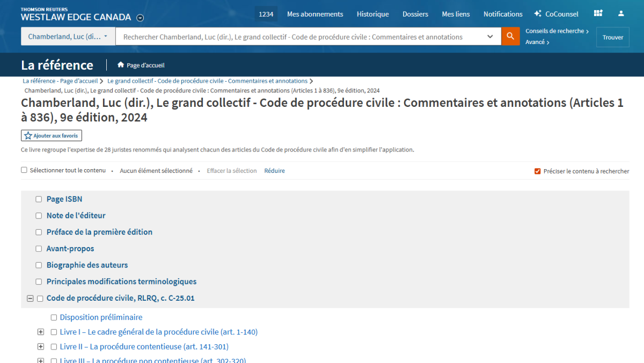The width and height of the screenshot is (644, 363).
Task: Tick the Page ISBN checkbox
Action: click(x=39, y=199)
